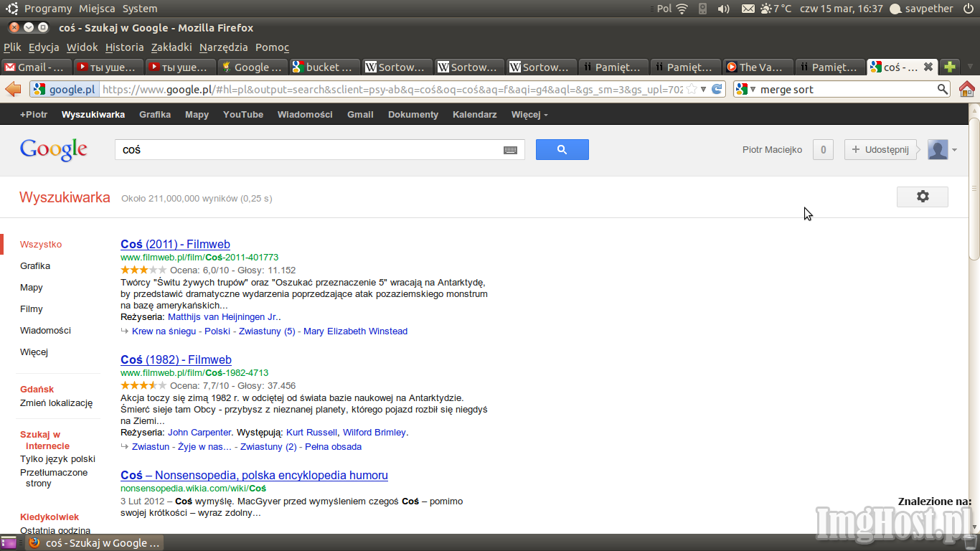Open the Miejsca panel menu

(97, 9)
